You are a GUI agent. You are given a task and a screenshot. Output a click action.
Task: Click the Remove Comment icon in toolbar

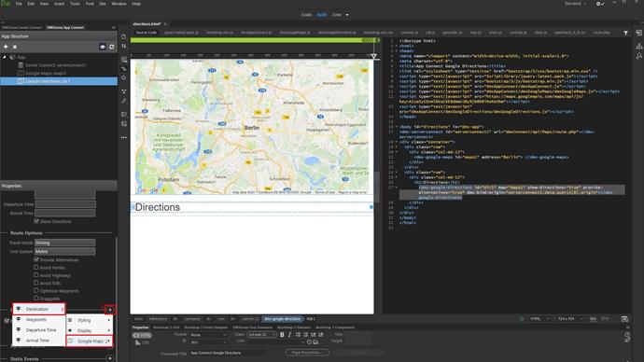click(123, 123)
